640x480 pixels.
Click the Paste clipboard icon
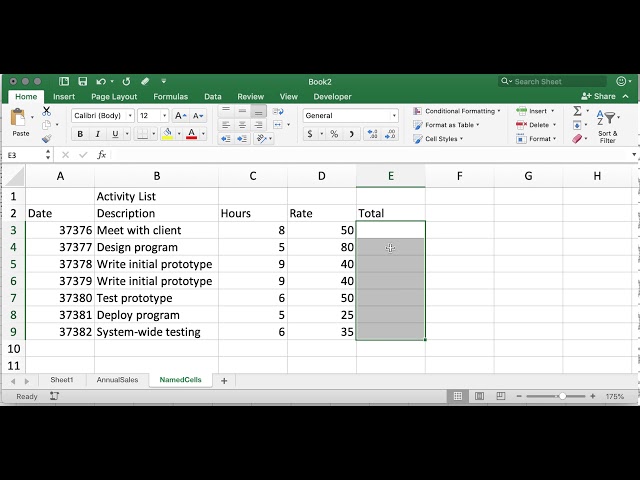coord(18,118)
